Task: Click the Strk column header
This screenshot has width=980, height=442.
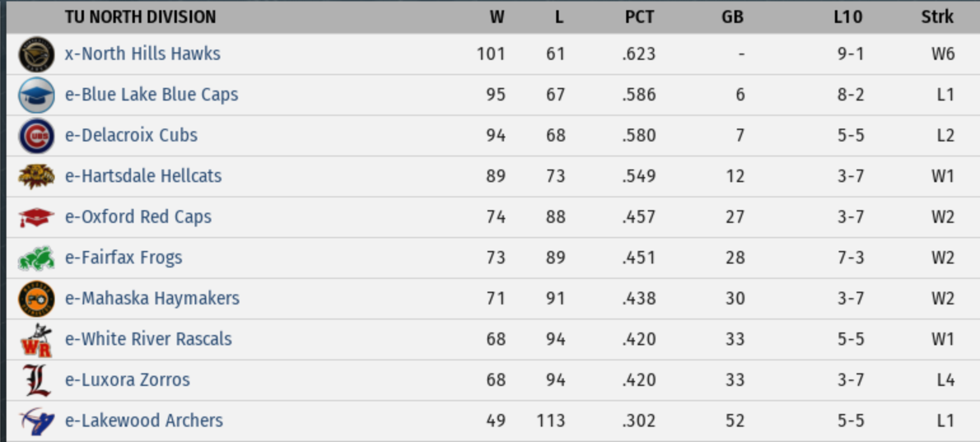Action: [x=937, y=17]
